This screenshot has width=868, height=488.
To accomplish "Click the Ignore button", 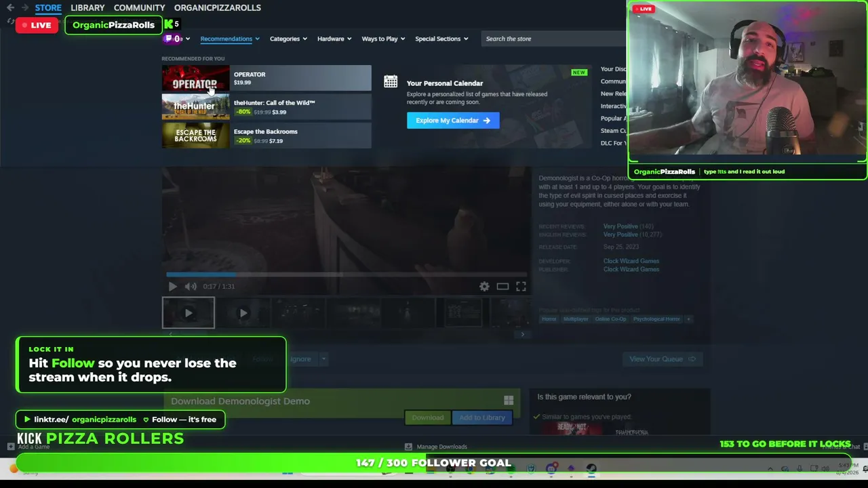I will (300, 359).
